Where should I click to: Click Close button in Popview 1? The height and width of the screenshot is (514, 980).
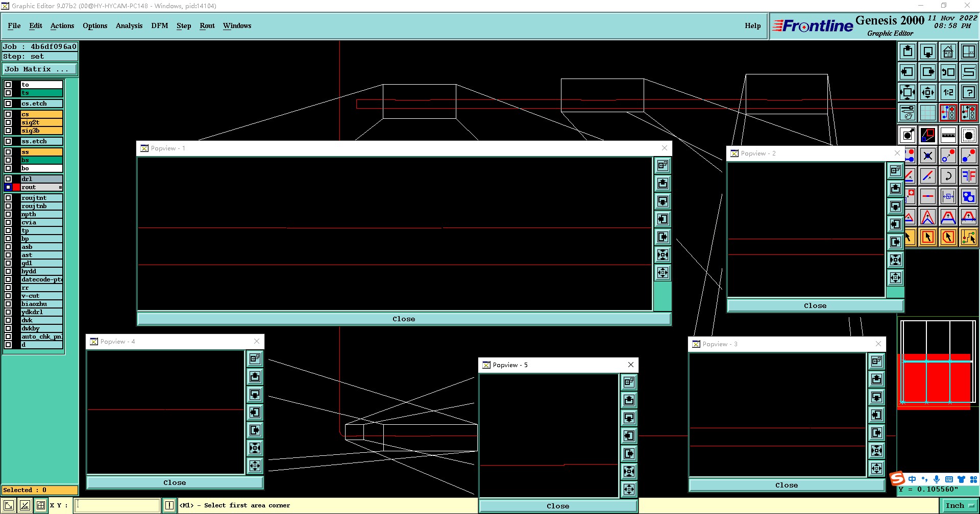[404, 319]
